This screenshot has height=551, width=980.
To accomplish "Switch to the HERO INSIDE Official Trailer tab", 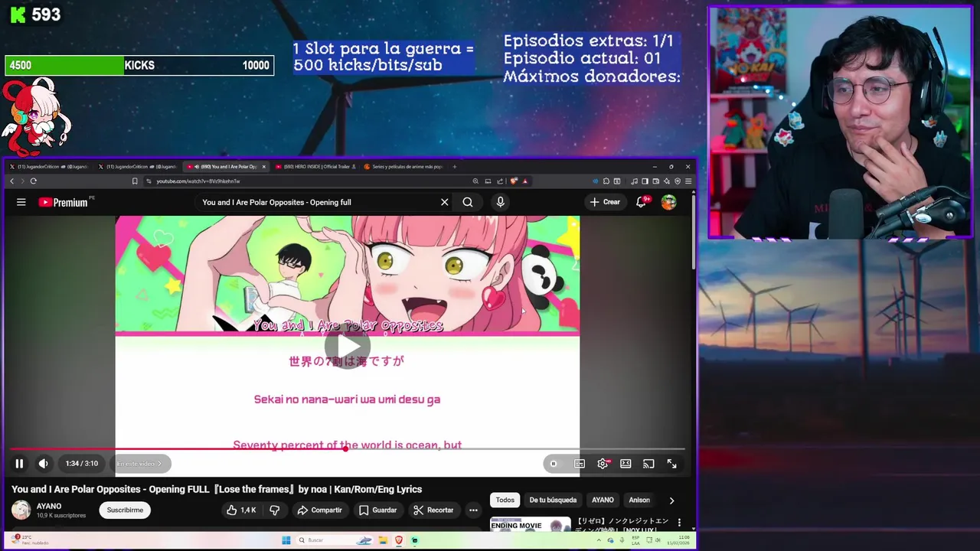I will point(314,166).
